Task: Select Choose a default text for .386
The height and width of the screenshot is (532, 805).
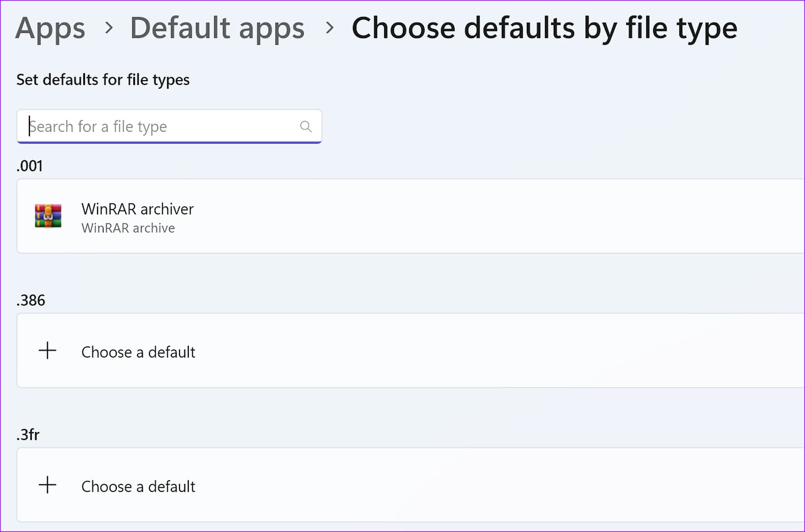Action: point(138,352)
